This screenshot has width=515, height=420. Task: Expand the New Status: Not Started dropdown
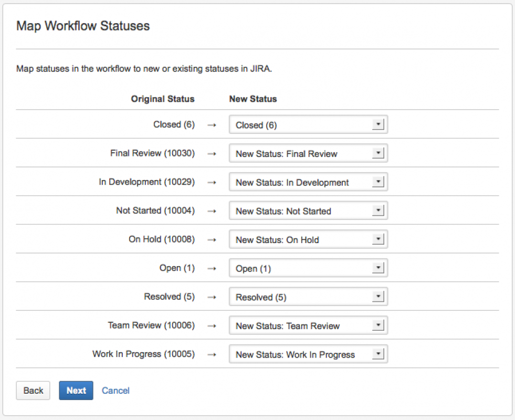(x=308, y=211)
